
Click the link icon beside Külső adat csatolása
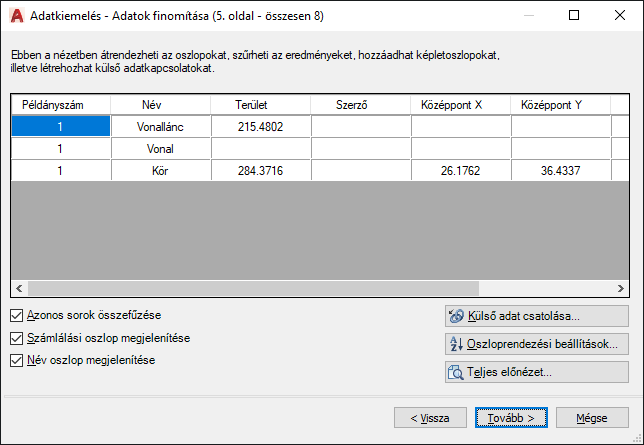pos(456,316)
